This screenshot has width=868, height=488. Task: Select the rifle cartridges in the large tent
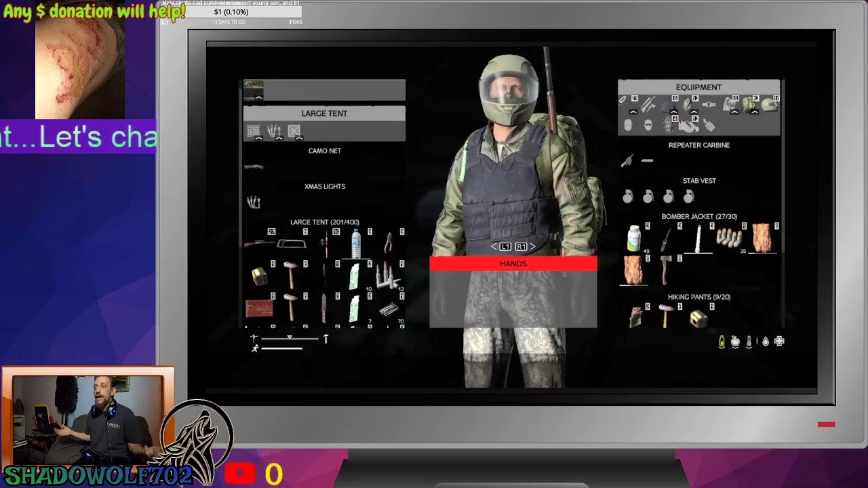point(388,277)
